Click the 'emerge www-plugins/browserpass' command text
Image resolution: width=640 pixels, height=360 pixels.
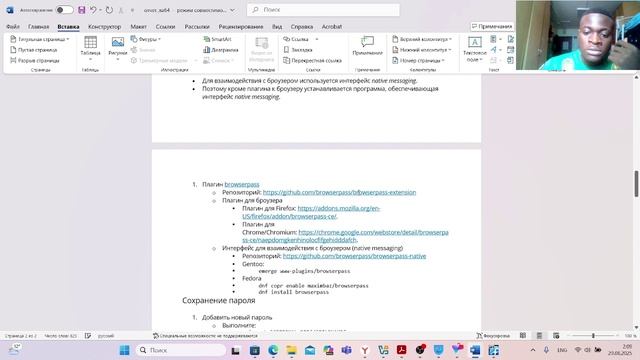[304, 271]
